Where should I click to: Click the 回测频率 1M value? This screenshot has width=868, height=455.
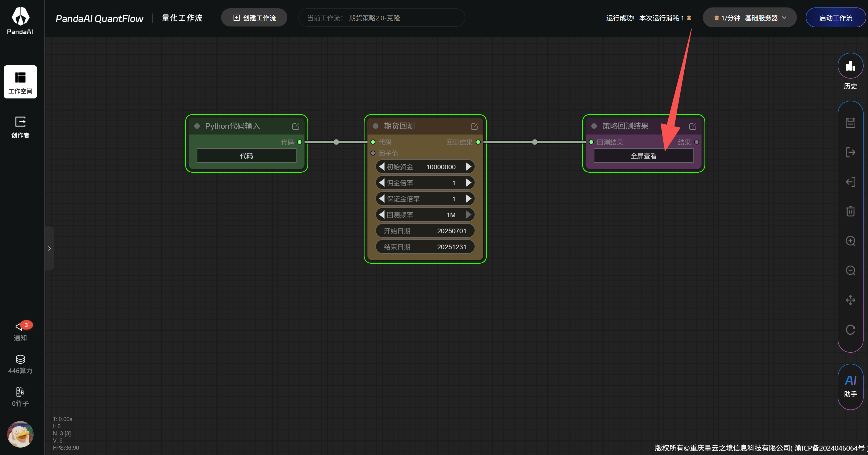click(x=451, y=215)
